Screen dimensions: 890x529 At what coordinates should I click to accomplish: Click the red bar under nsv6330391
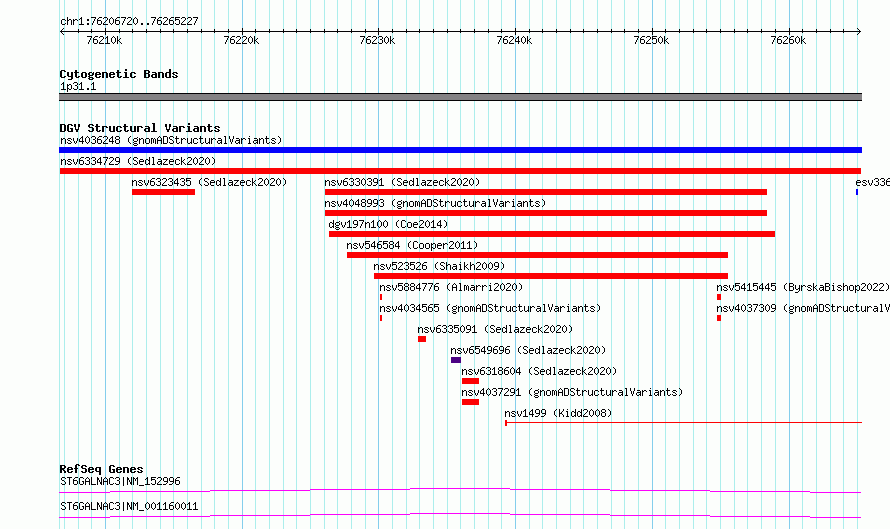point(546,192)
